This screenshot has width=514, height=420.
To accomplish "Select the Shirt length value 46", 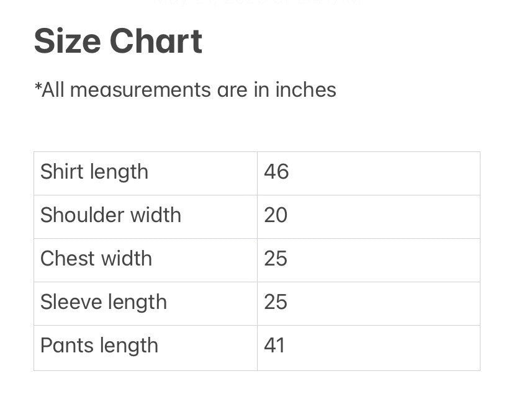I will [x=276, y=172].
